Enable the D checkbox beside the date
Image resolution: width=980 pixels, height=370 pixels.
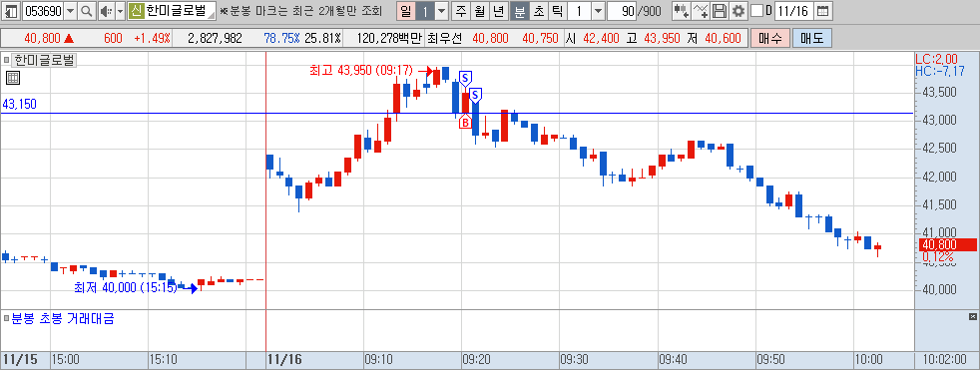756,11
